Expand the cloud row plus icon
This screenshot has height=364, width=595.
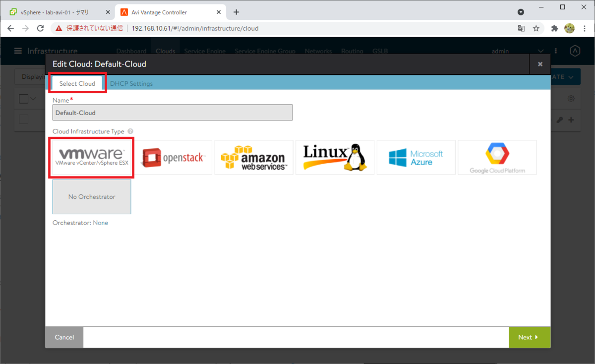[x=571, y=120]
